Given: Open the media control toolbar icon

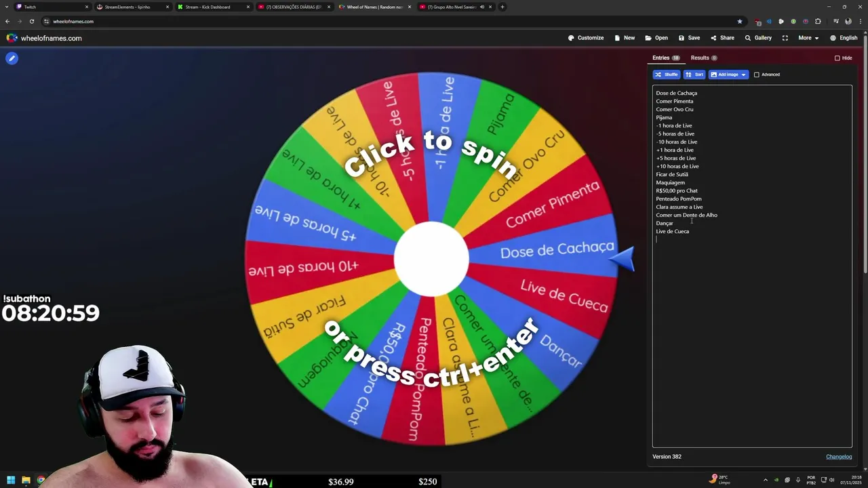Looking at the screenshot, I should (x=835, y=21).
